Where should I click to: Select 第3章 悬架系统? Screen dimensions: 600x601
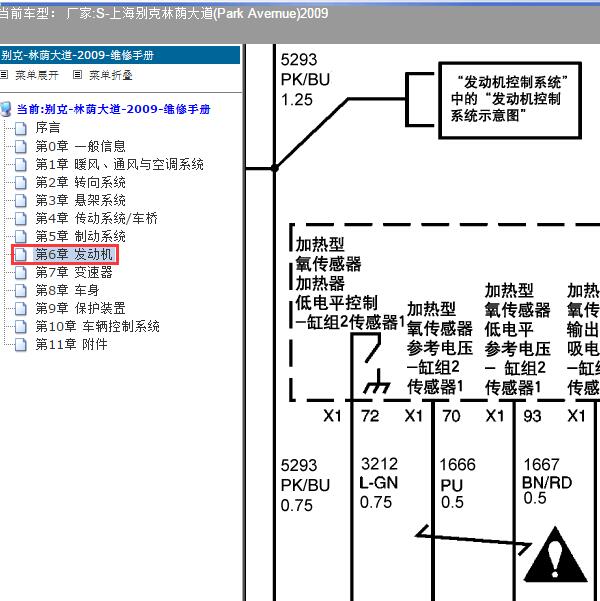81,200
